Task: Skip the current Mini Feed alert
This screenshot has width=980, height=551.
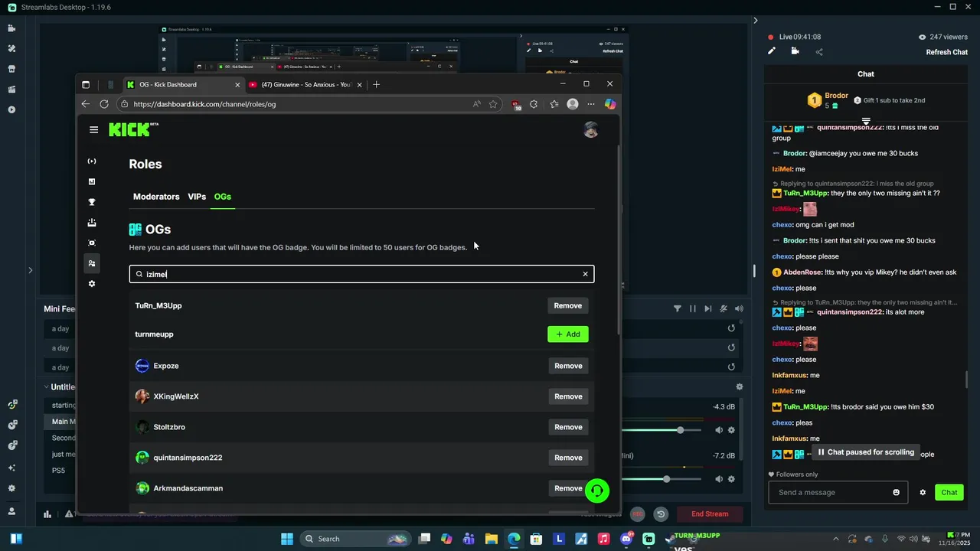Action: (708, 308)
